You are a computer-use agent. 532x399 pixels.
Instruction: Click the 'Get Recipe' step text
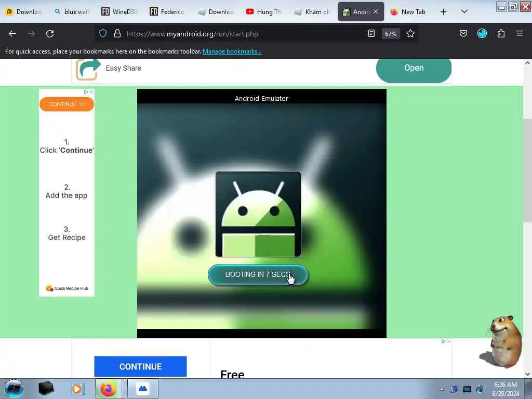click(67, 237)
